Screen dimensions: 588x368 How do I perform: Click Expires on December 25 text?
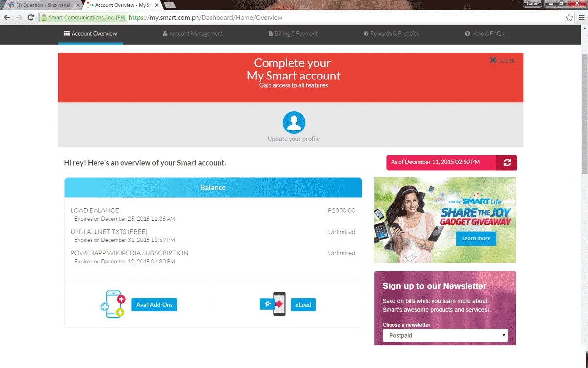(x=125, y=219)
